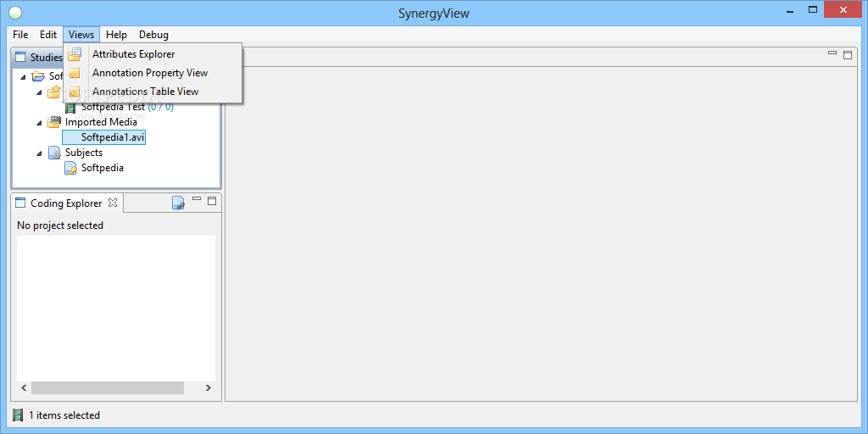Maximize the Coding Explorer panel
Viewport: 868px width, 434px height.
[x=211, y=200]
